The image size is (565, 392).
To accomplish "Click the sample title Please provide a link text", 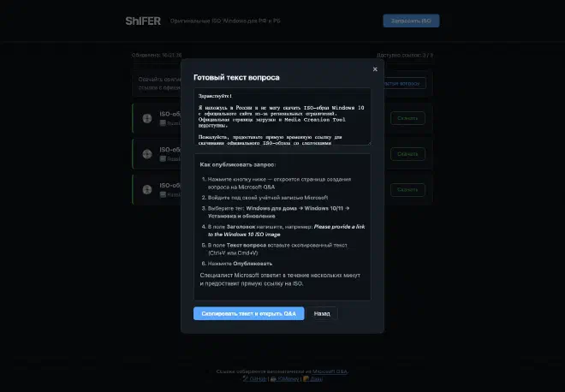I will coord(286,230).
